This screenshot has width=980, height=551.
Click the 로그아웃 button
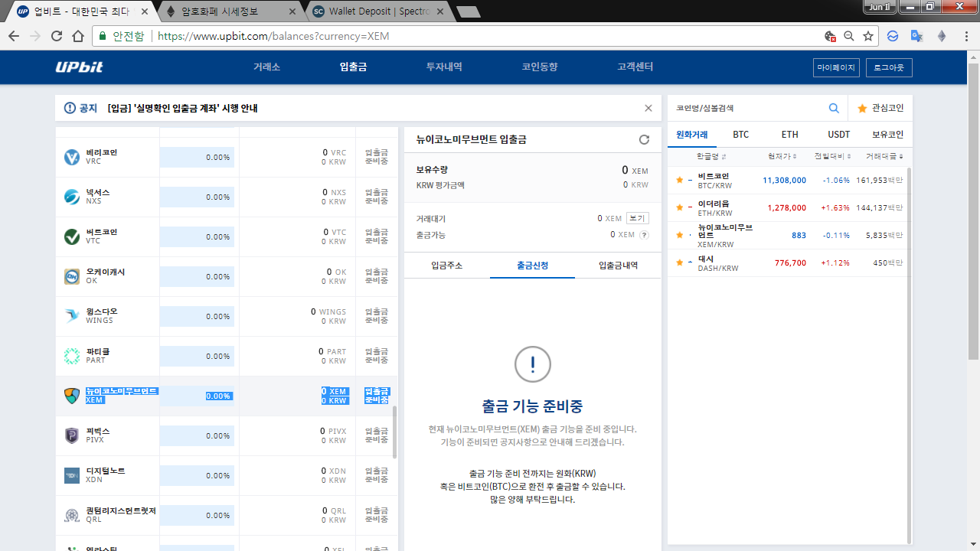click(x=889, y=67)
